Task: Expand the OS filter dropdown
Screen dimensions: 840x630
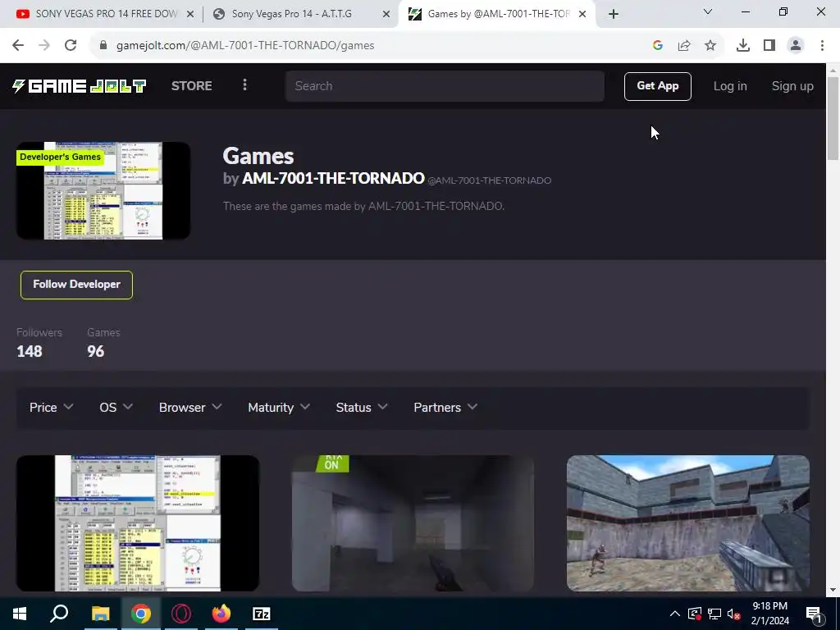Action: [x=116, y=408]
